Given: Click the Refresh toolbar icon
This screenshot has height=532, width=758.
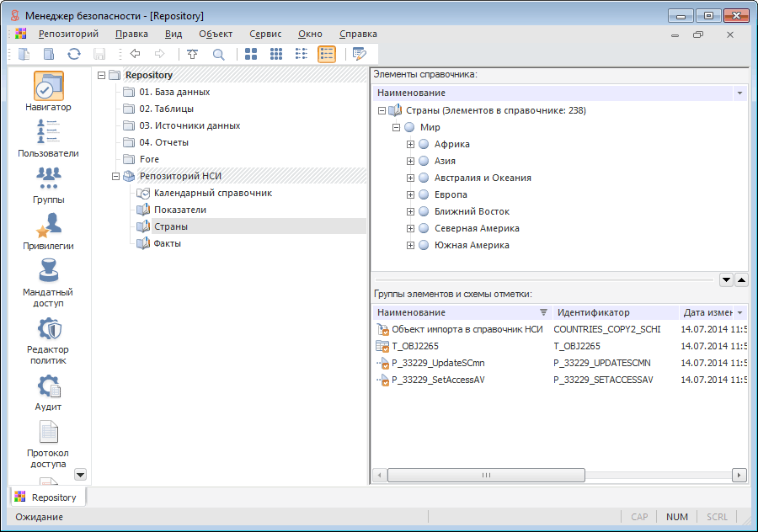Looking at the screenshot, I should pyautogui.click(x=74, y=54).
